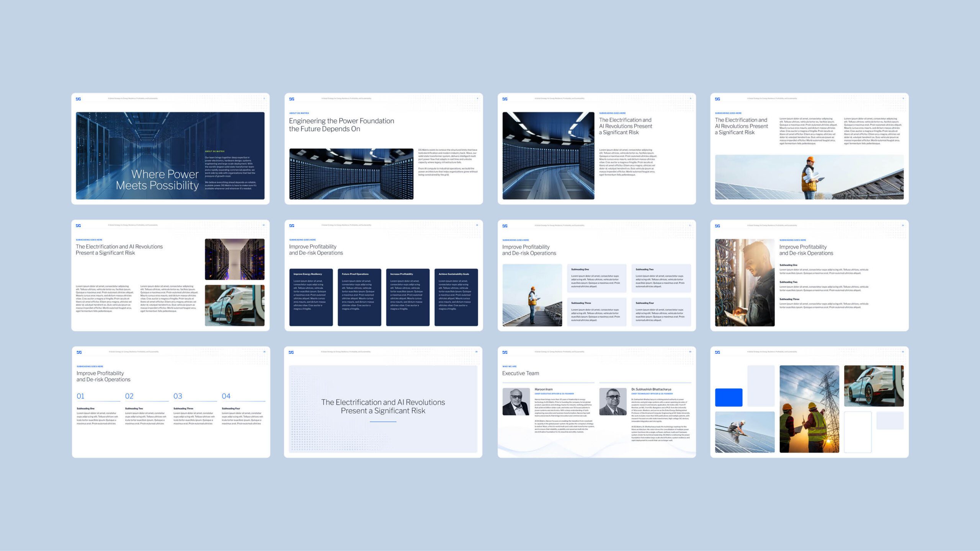Select the Future-Proof Operations card
Image resolution: width=980 pixels, height=551 pixels.
coord(359,297)
